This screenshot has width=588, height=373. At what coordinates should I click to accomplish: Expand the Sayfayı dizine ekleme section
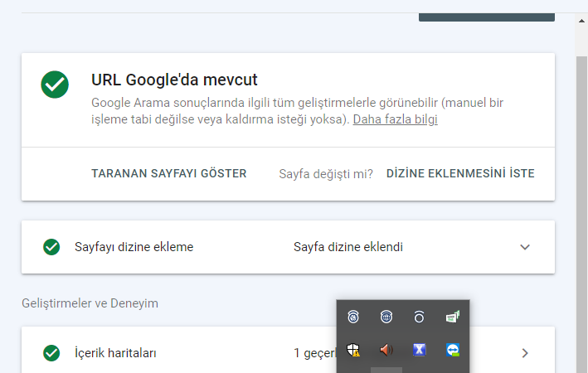pyautogui.click(x=525, y=247)
